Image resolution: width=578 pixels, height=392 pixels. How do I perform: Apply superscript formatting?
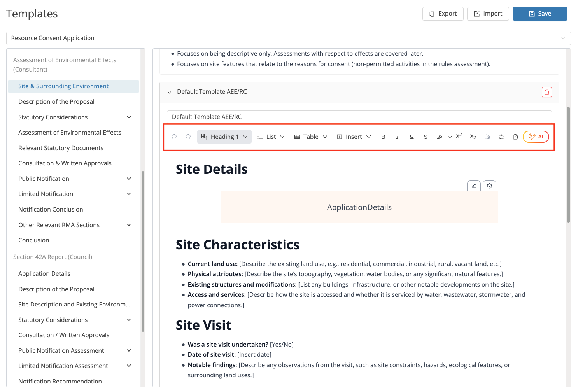pos(459,136)
